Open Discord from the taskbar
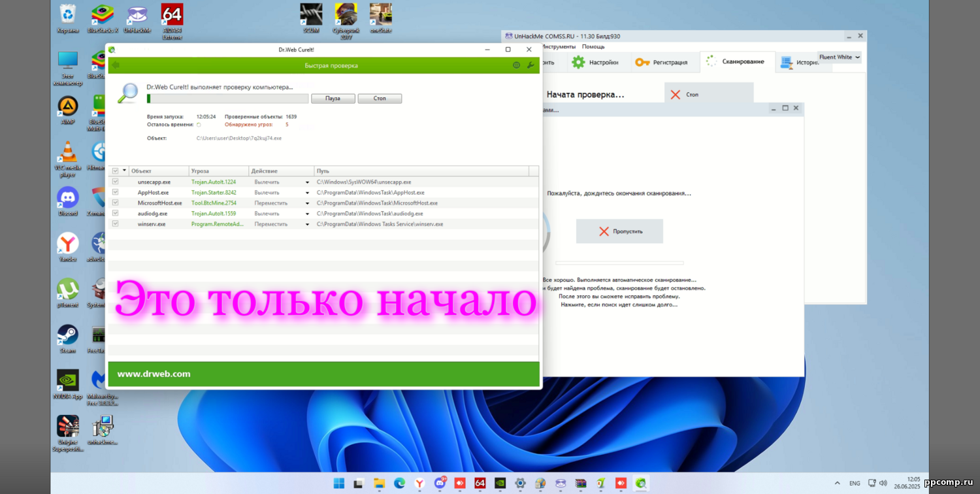 coord(440,483)
